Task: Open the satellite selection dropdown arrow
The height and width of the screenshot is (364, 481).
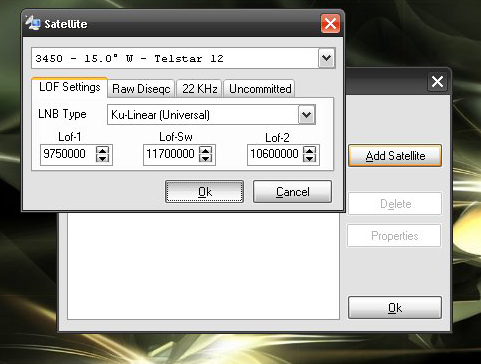Action: point(326,58)
